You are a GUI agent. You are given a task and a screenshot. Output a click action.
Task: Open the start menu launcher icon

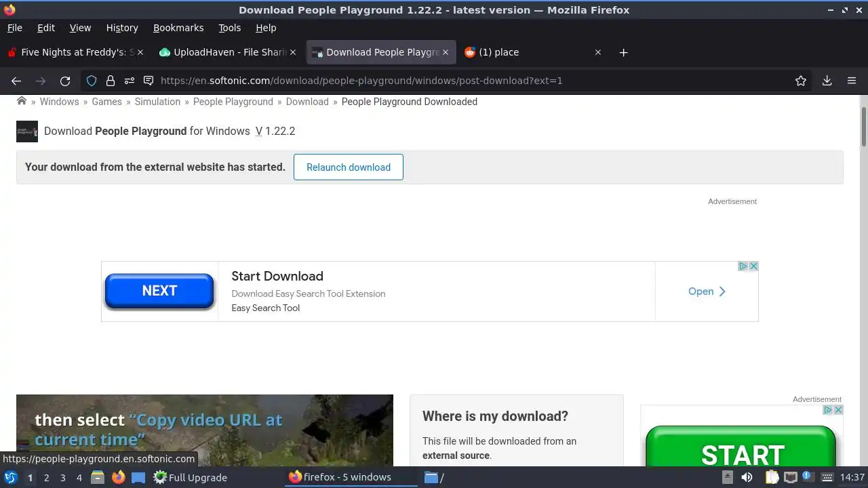tap(11, 477)
